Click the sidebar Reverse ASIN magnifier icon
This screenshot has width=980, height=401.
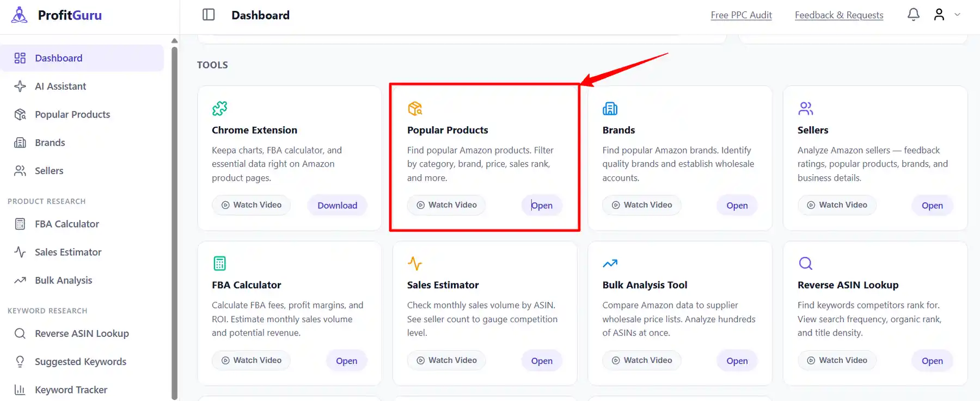pos(20,334)
